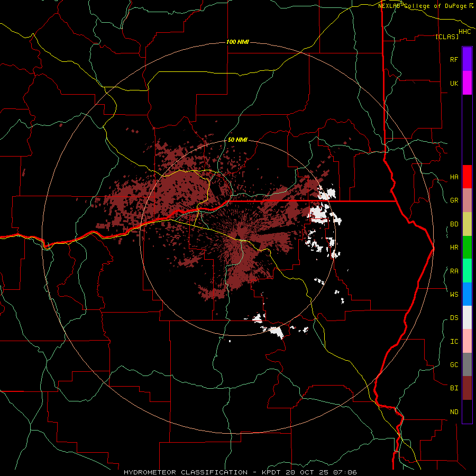Click the '50 NMI' range ring label
Image resolution: width=476 pixels, height=476 pixels.
pyautogui.click(x=237, y=140)
